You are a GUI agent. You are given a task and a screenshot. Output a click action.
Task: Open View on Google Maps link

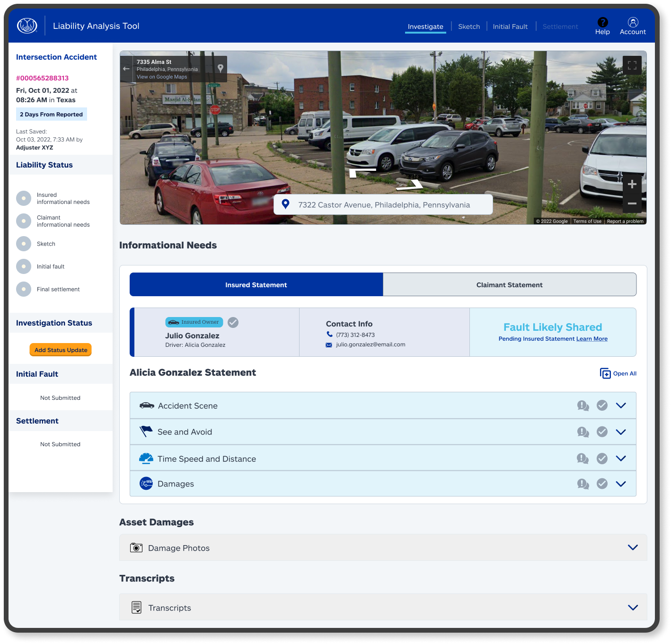point(162,77)
